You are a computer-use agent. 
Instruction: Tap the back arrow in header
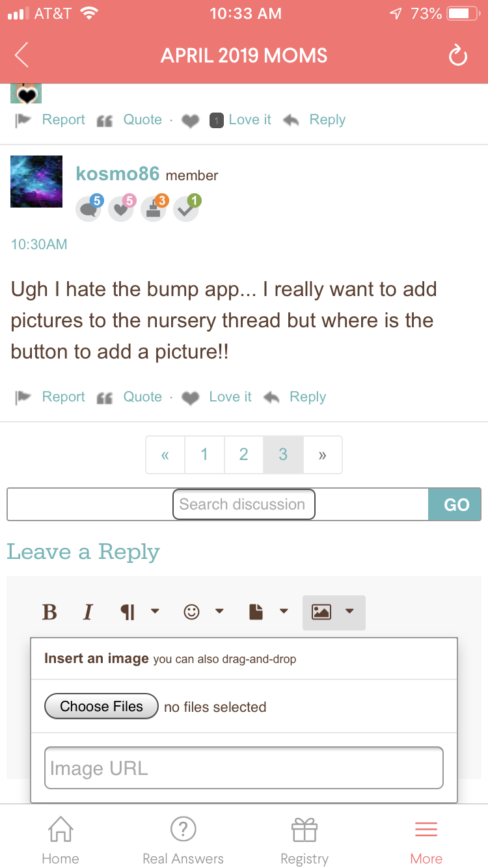pos(21,55)
